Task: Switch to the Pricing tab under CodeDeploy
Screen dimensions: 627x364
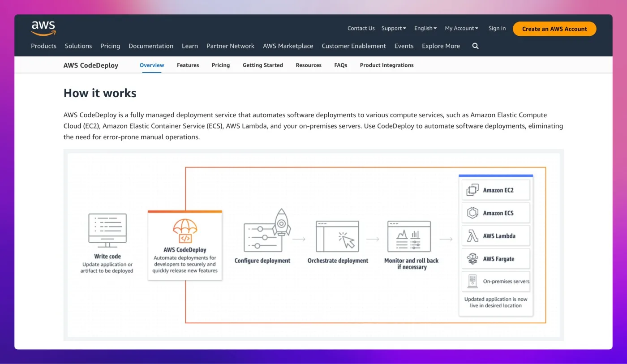Action: [x=221, y=65]
